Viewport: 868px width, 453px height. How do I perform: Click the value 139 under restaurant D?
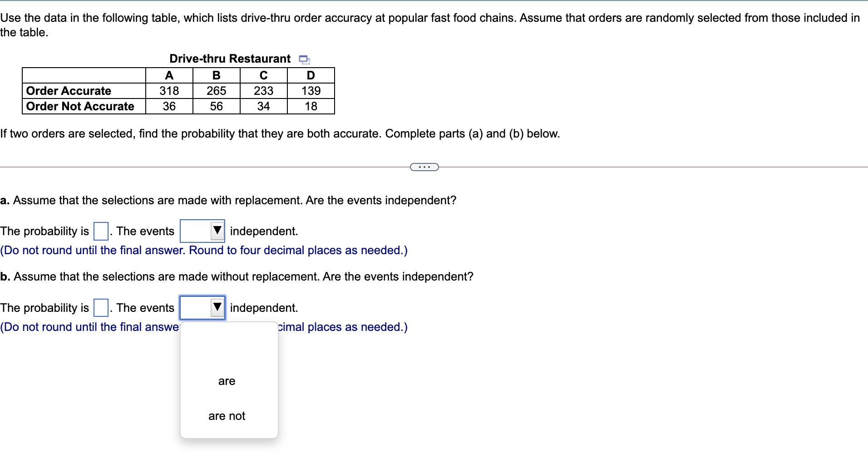click(x=311, y=90)
